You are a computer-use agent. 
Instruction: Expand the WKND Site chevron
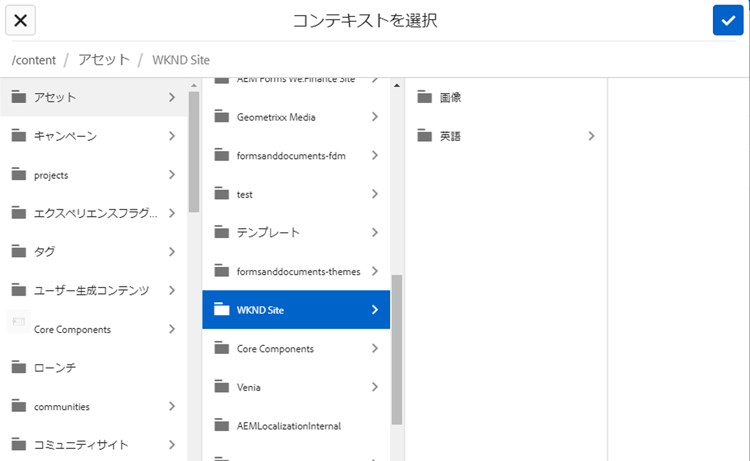(375, 310)
